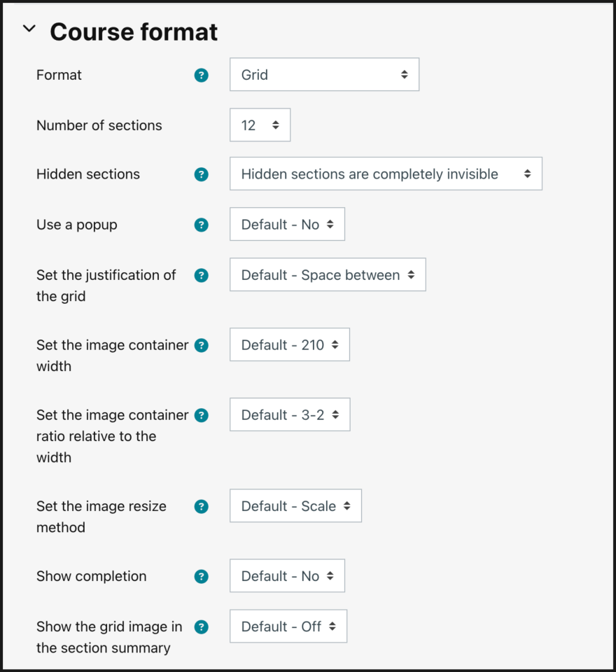Show help for grid image in summary
This screenshot has width=616, height=672.
coord(202,626)
